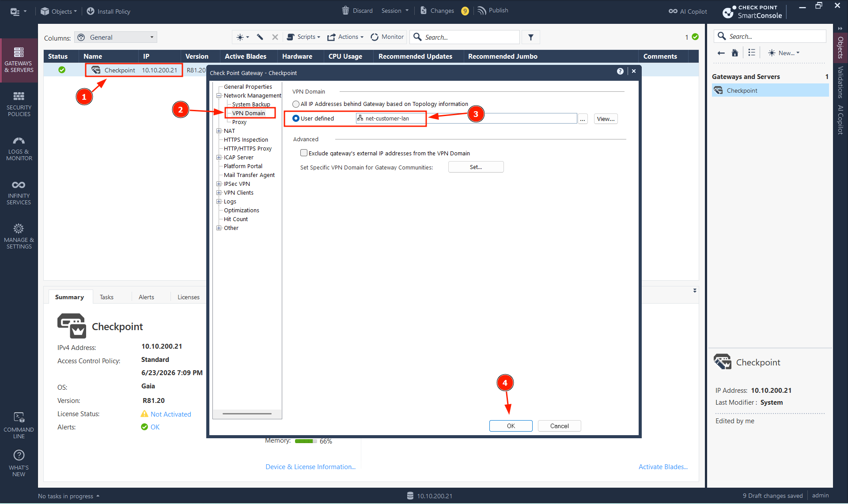Screen dimensions: 848x504
Task: Switch to the Tasks tab
Action: tap(106, 297)
